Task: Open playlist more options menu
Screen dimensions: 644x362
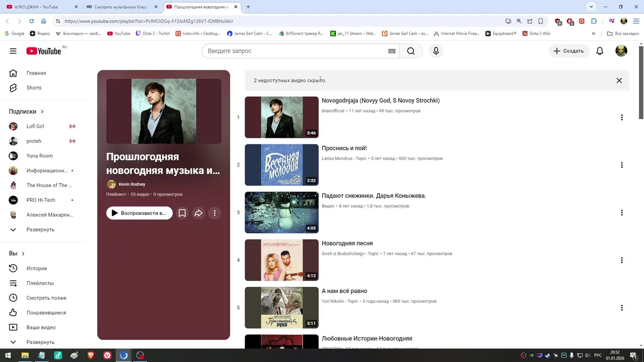Action: click(215, 213)
